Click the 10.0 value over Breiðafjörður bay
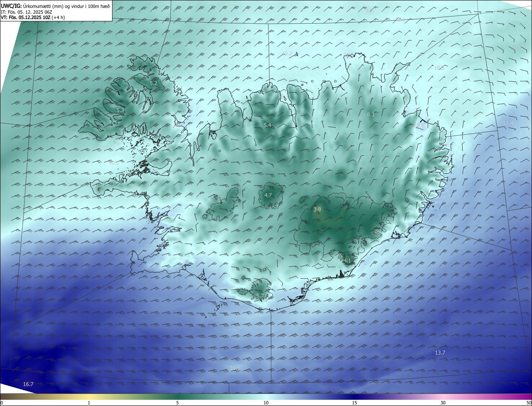The width and height of the screenshot is (532, 406). click(114, 163)
